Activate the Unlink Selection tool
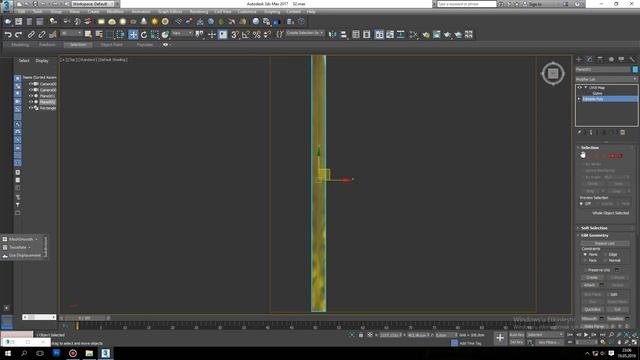The height and width of the screenshot is (360, 640). [x=42, y=35]
